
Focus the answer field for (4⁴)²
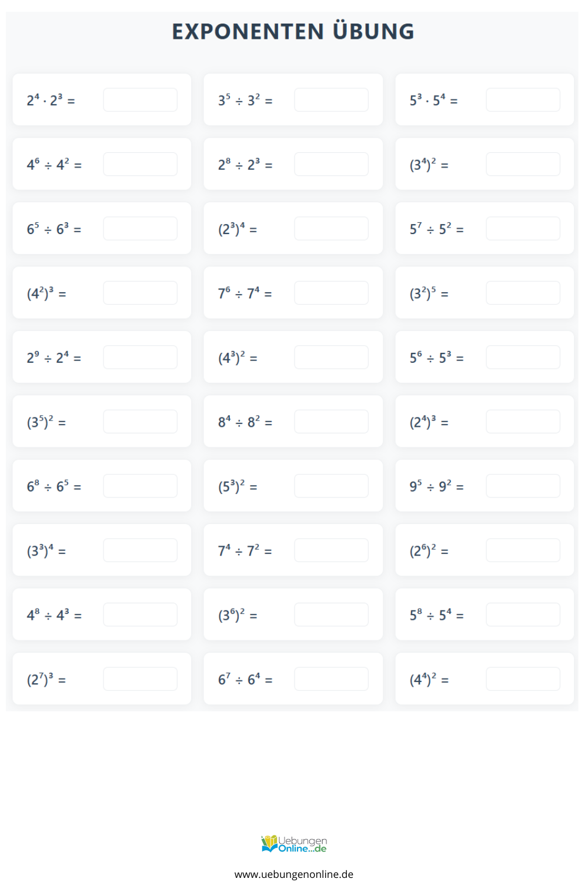(523, 679)
